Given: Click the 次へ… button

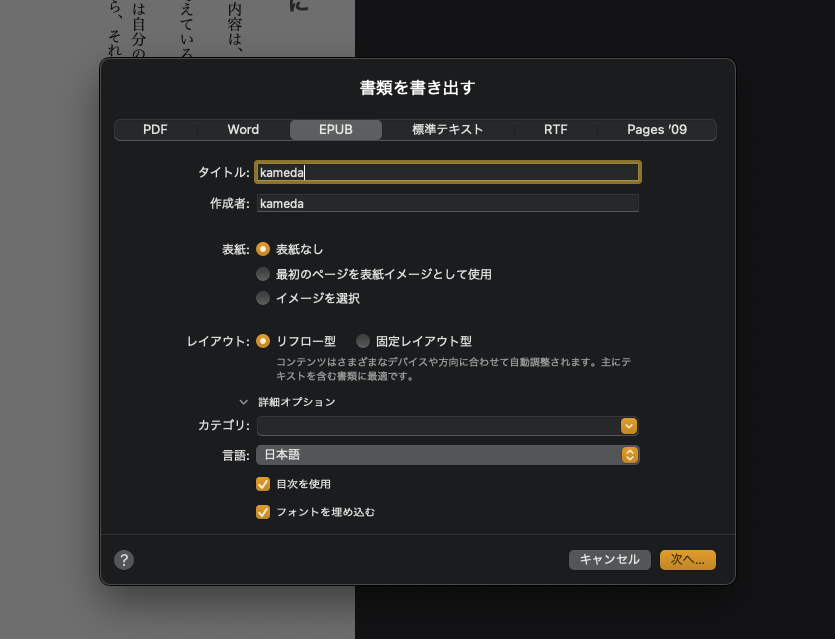Looking at the screenshot, I should point(687,560).
